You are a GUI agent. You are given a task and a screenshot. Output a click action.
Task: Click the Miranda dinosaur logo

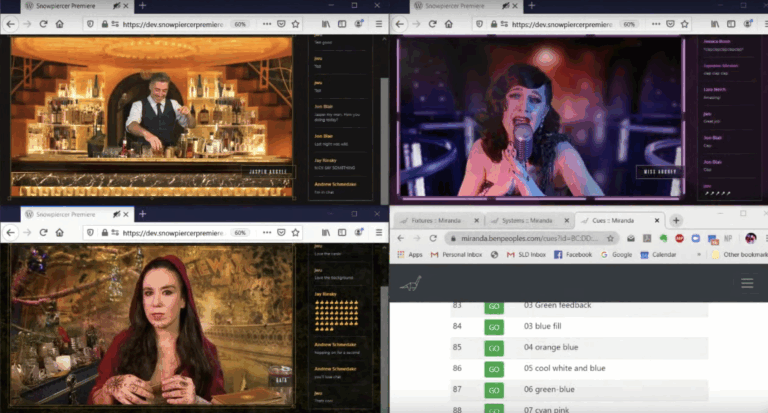411,284
